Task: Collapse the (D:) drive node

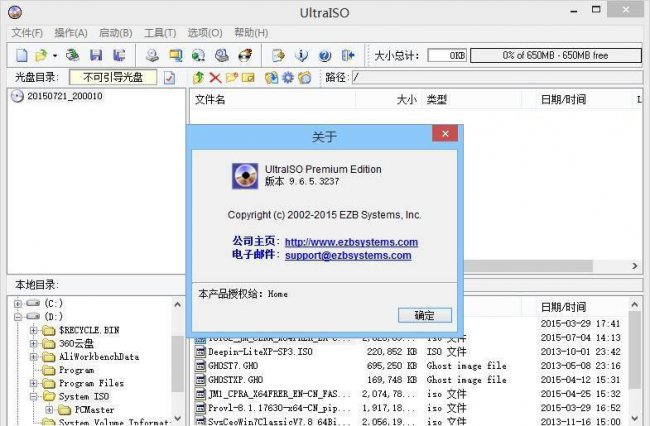Action: [18, 317]
